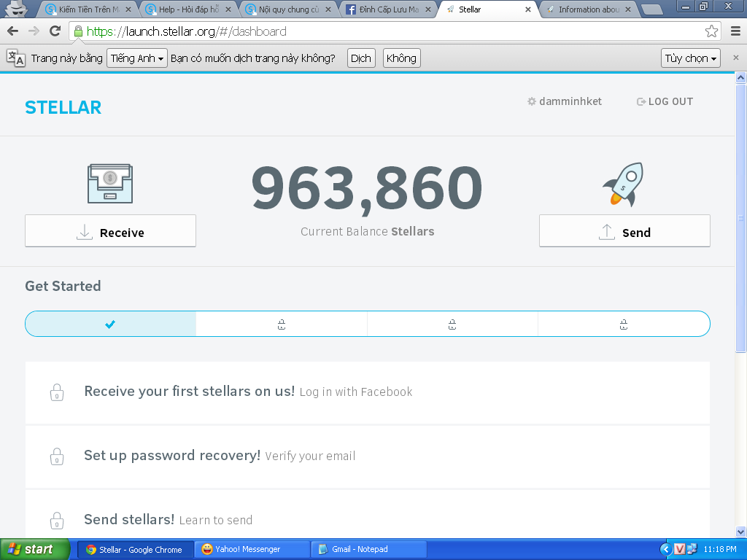
Task: Close the Stellar tab
Action: [528, 9]
